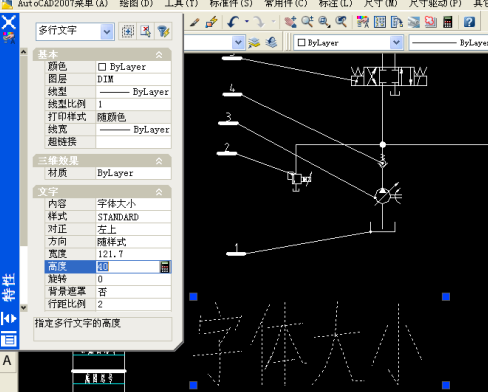Click the empty 超链接 field

133,142
